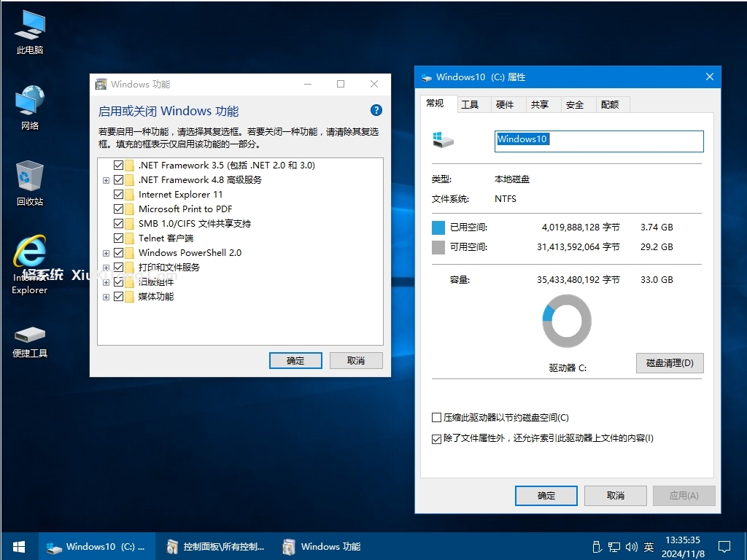
Task: Click the Windows 功能 title bar icon
Action: click(101, 85)
